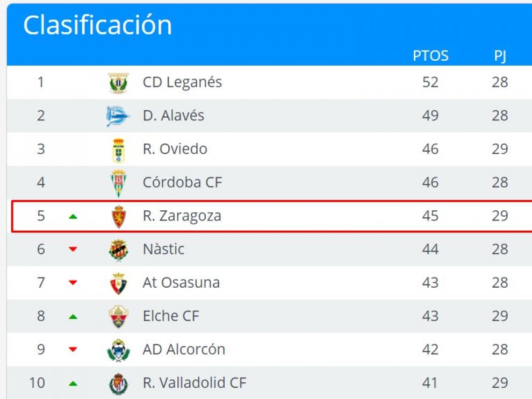Image resolution: width=532 pixels, height=399 pixels.
Task: Click the R. Oviedo club crest
Action: [x=118, y=150]
